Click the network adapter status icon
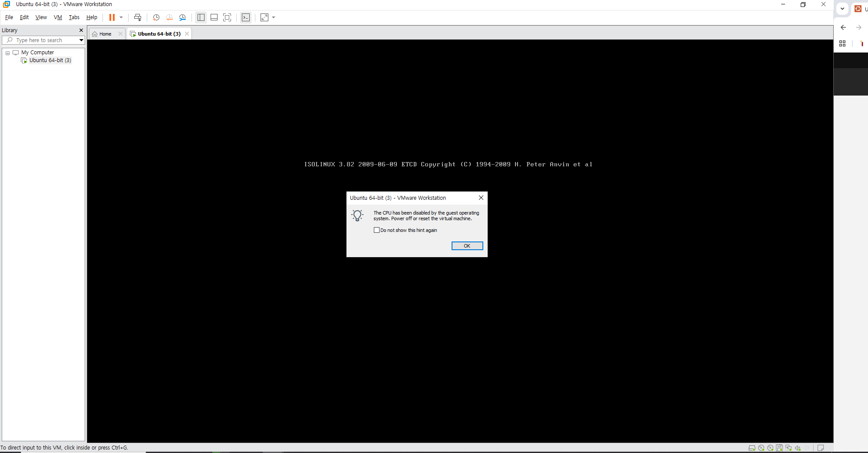Viewport: 868px width, 453px height. click(789, 448)
